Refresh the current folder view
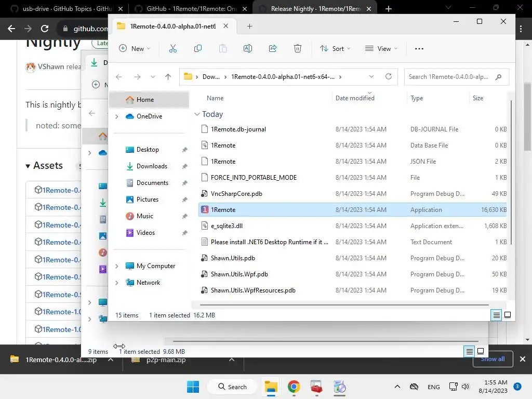This screenshot has height=399, width=532. click(389, 76)
